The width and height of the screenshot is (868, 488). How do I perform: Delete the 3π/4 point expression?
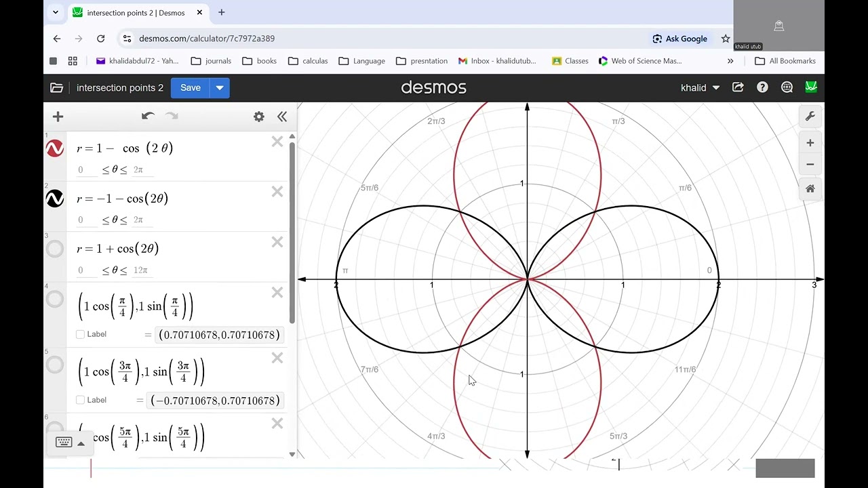pyautogui.click(x=277, y=358)
